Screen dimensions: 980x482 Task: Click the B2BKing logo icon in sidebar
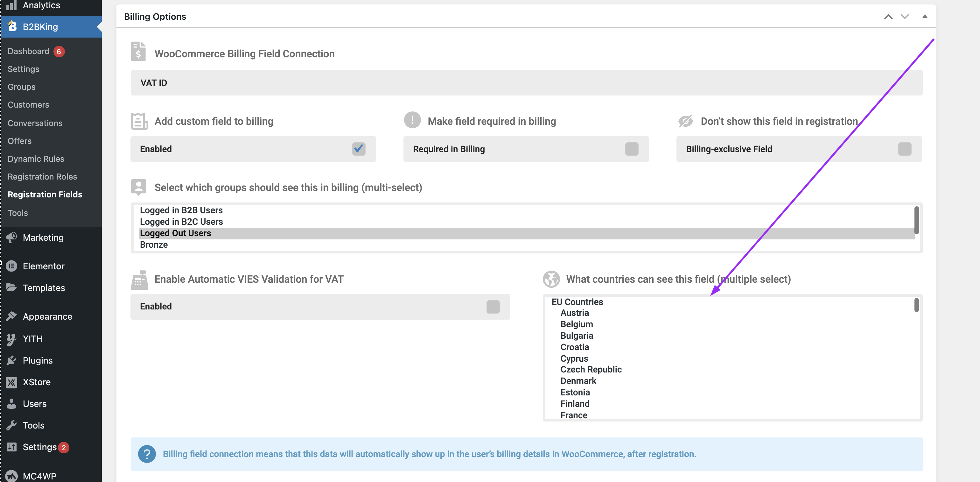coord(12,26)
